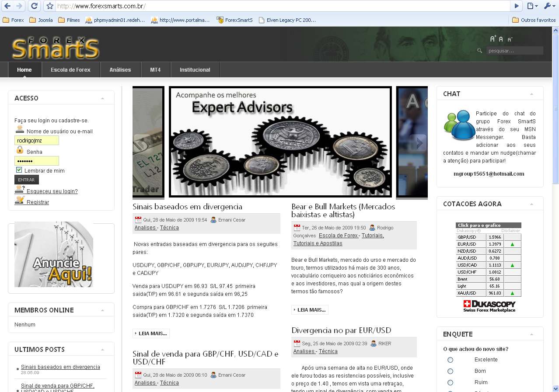Open the Escola de Forex menu
This screenshot has width=559, height=392.
[70, 69]
